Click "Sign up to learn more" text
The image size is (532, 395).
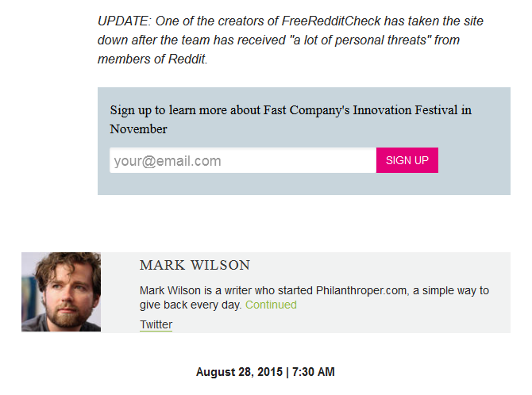[x=164, y=110]
